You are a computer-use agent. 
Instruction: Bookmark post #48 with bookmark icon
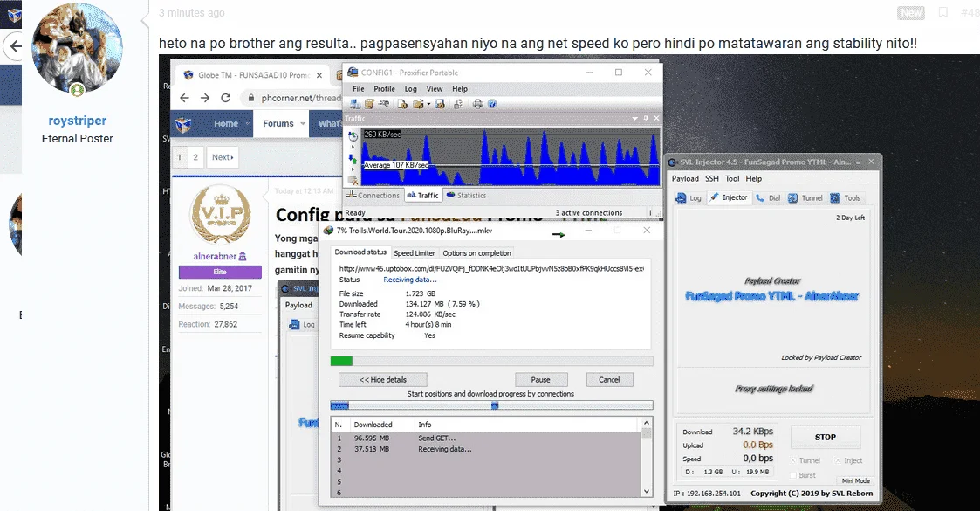coord(943,12)
